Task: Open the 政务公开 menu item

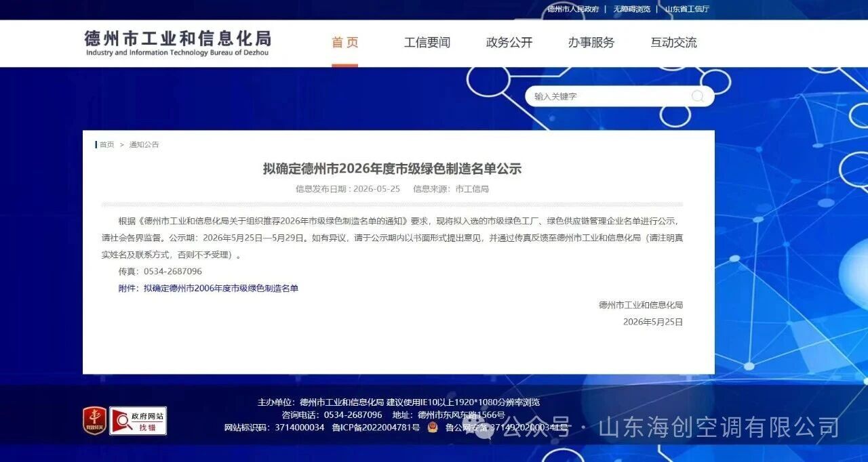Action: click(509, 43)
